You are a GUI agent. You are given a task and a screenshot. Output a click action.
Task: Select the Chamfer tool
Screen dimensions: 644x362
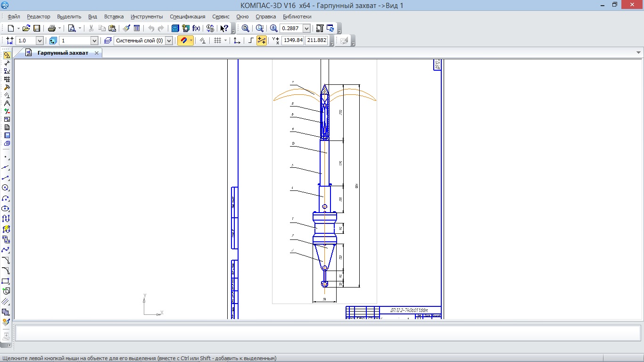pyautogui.click(x=6, y=261)
